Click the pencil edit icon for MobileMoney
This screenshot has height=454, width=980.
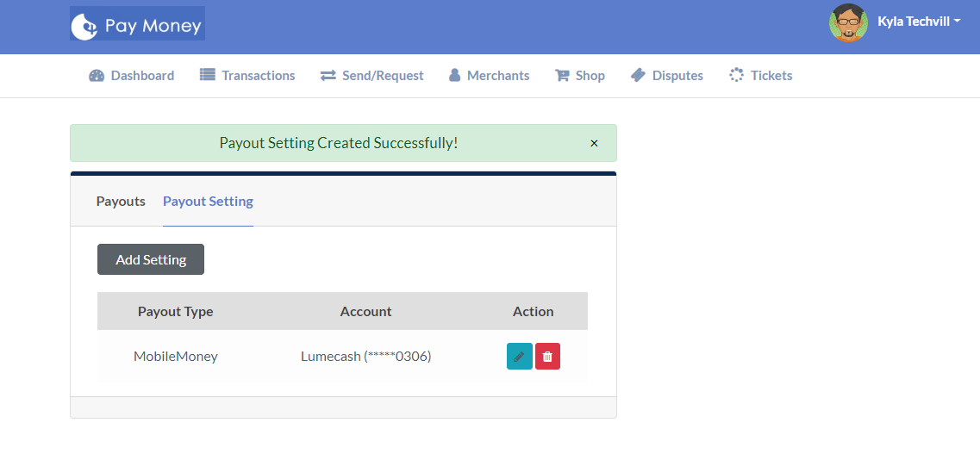pyautogui.click(x=519, y=356)
